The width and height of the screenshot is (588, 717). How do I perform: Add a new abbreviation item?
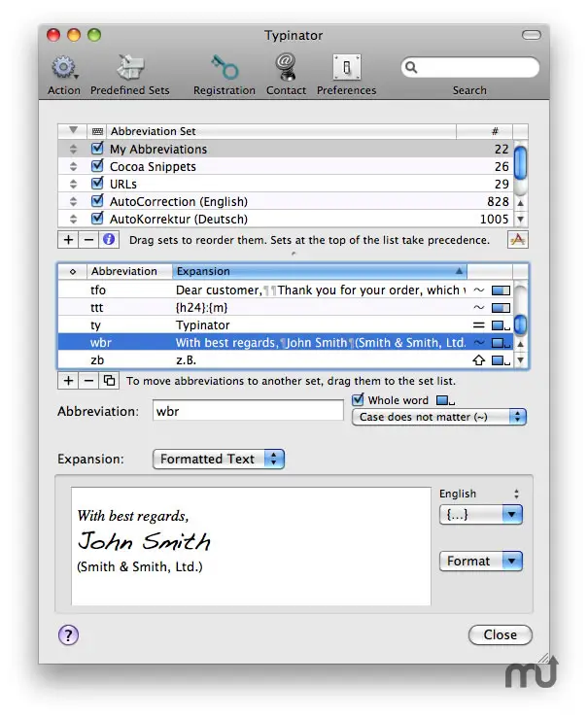click(x=68, y=381)
